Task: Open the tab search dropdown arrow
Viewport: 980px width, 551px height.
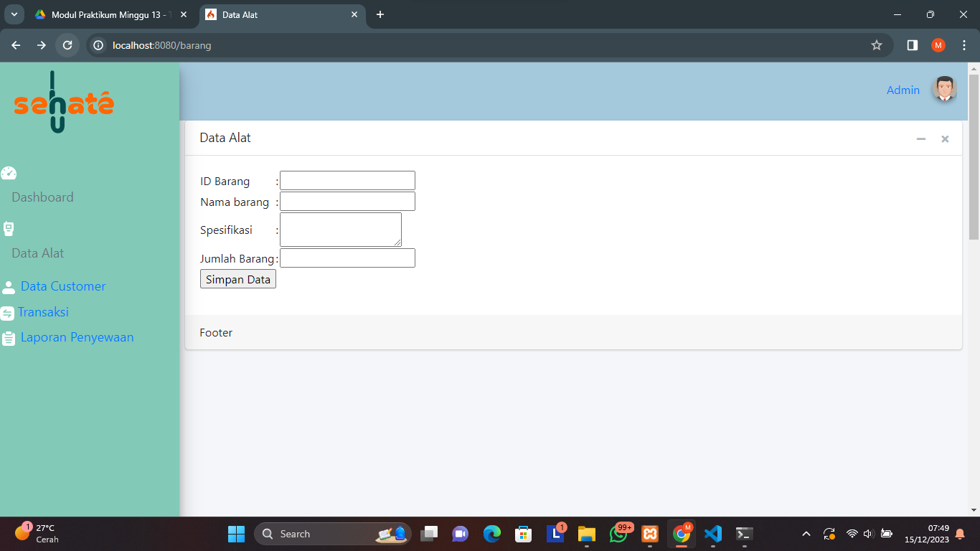Action: [13, 14]
